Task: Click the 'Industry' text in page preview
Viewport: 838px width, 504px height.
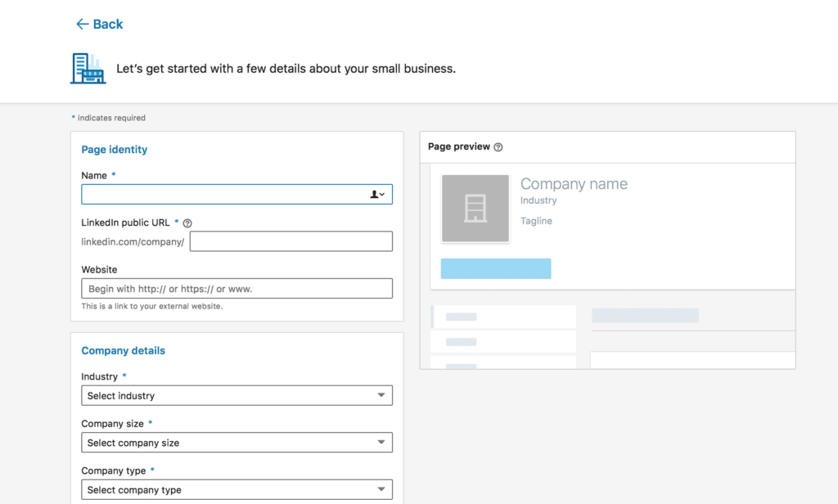Action: (x=538, y=200)
